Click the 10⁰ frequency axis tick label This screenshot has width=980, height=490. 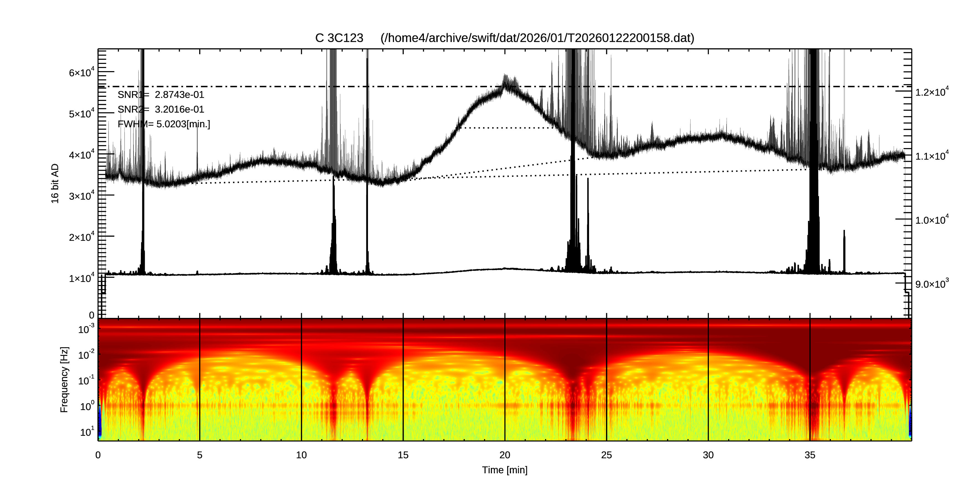(x=86, y=406)
